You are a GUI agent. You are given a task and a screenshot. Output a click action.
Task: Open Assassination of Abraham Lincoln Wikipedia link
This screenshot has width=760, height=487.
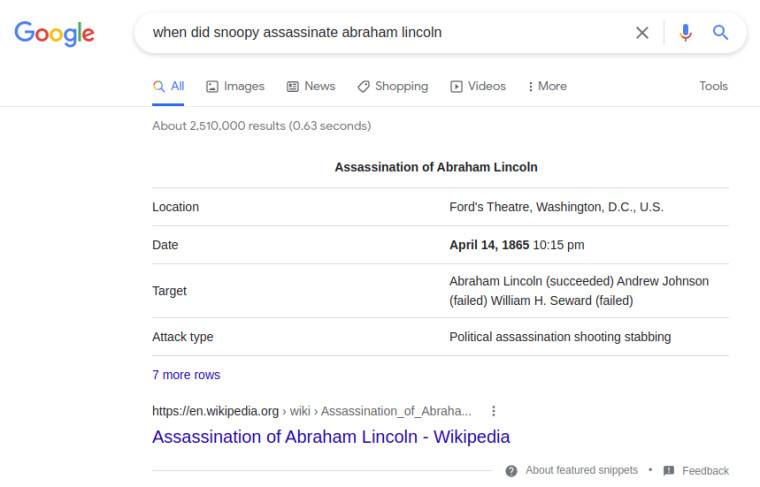pos(331,437)
